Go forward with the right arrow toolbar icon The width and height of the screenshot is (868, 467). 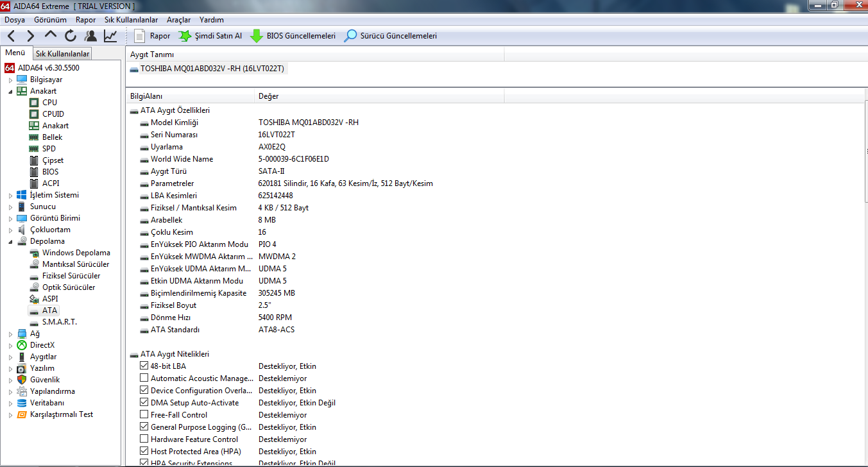pos(30,36)
